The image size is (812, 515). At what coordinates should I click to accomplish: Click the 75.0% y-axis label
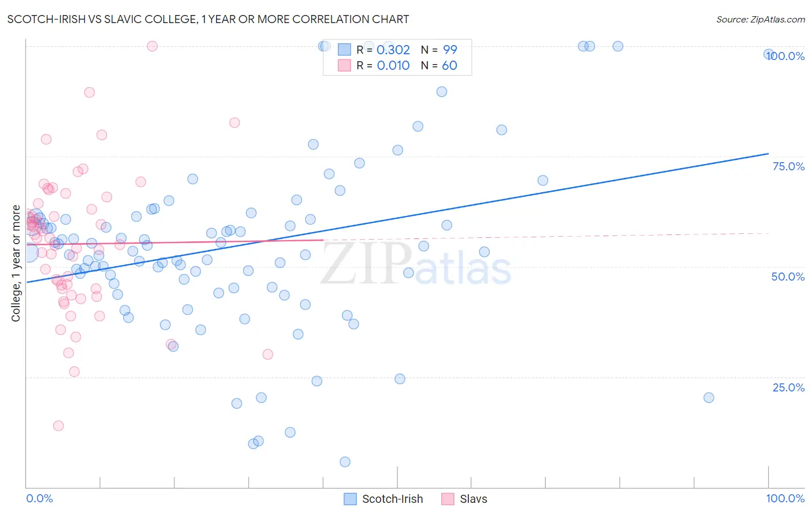(788, 166)
